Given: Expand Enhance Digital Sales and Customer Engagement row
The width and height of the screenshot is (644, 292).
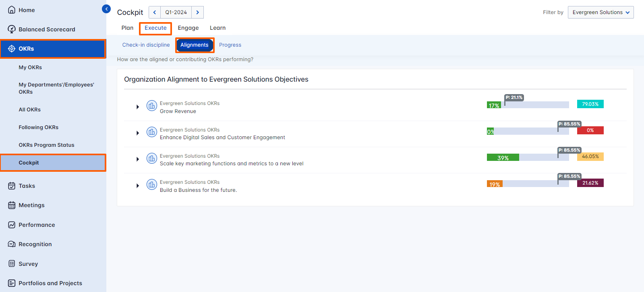Looking at the screenshot, I should (138, 133).
